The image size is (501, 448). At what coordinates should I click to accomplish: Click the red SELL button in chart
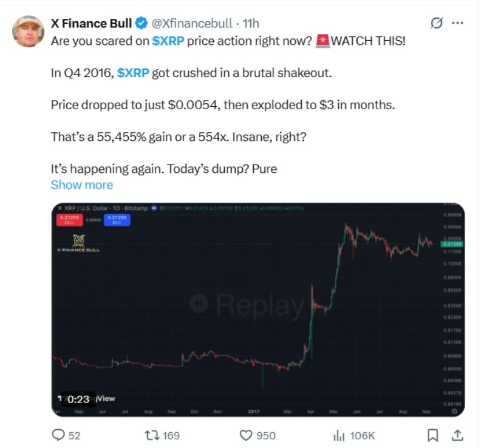click(69, 219)
